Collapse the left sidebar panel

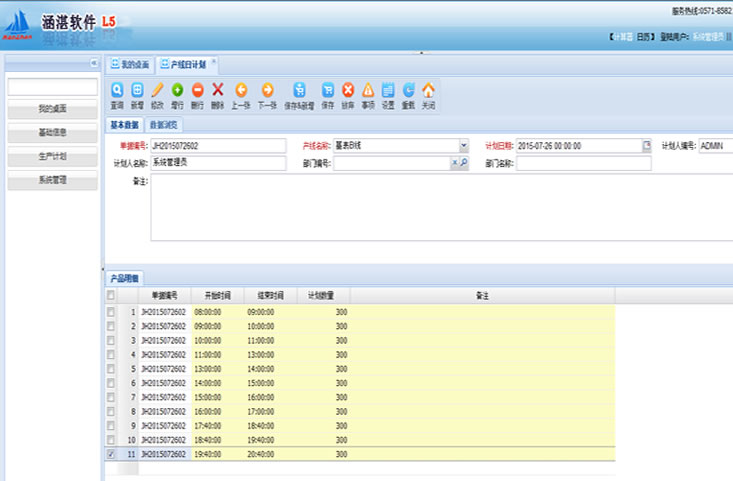pyautogui.click(x=94, y=64)
